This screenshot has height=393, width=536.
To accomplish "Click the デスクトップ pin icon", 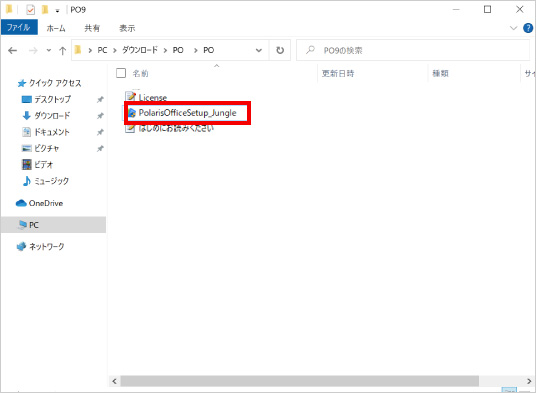I will [x=100, y=99].
